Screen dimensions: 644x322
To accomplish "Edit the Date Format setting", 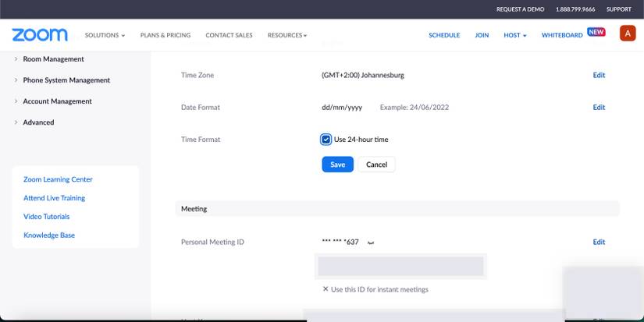I will [599, 107].
